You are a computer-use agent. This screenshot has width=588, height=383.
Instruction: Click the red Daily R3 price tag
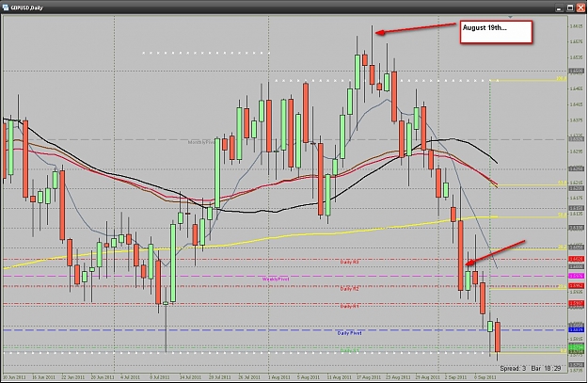pyautogui.click(x=577, y=259)
